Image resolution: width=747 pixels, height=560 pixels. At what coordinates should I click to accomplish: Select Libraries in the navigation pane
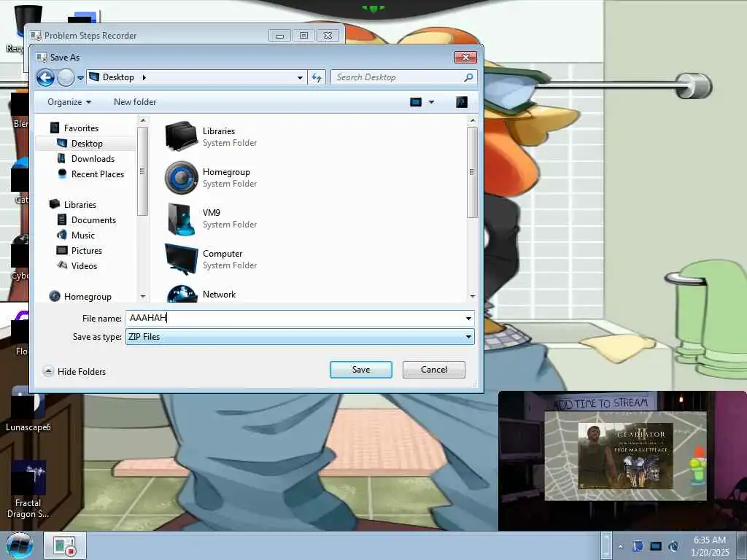[80, 205]
